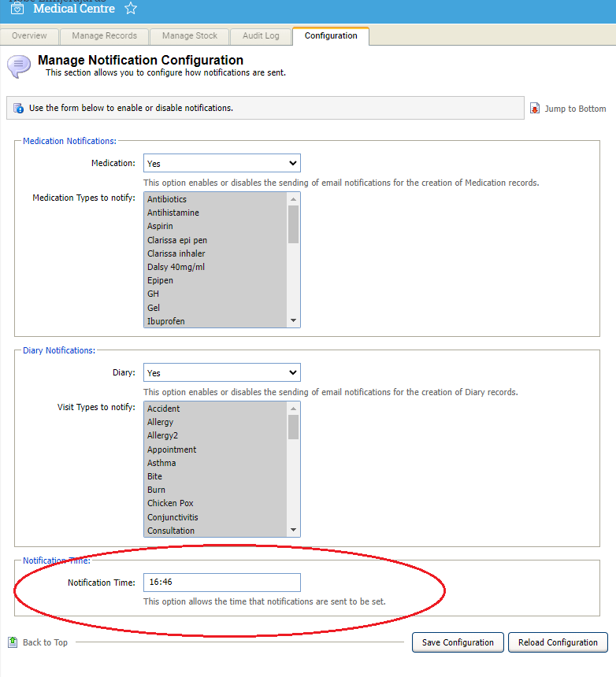Open the Audit Log tab
This screenshot has width=616, height=677.
261,36
